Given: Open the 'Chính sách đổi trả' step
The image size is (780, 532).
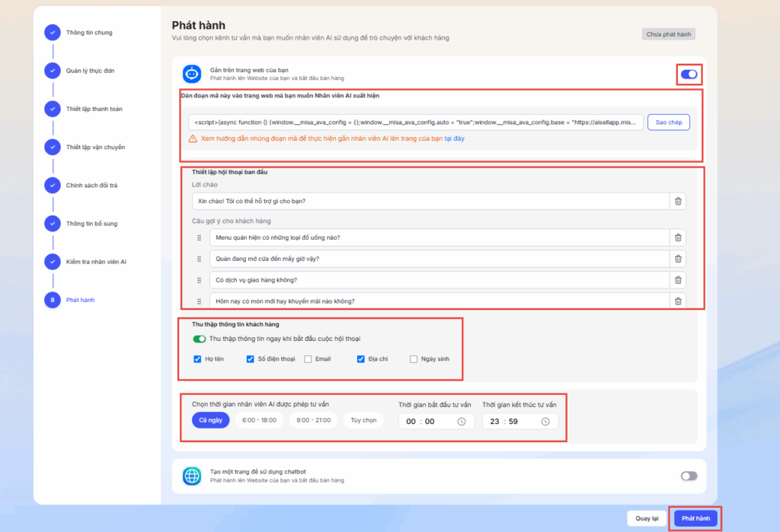Looking at the screenshot, I should pyautogui.click(x=91, y=185).
